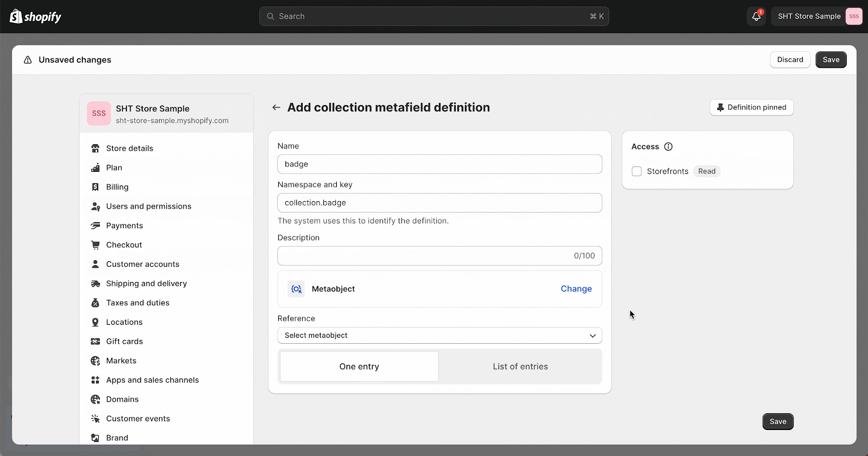Click the Customer accounts person icon
Screen dimensions: 868x456
95,264
